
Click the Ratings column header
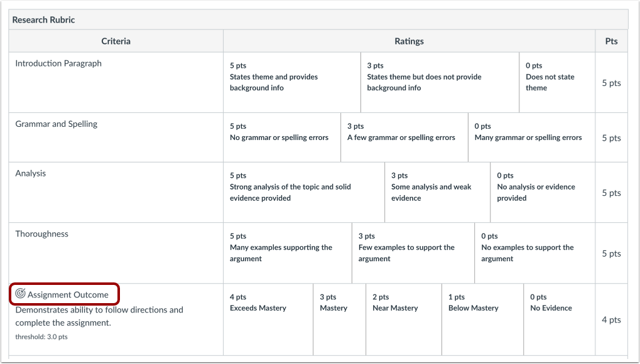408,41
